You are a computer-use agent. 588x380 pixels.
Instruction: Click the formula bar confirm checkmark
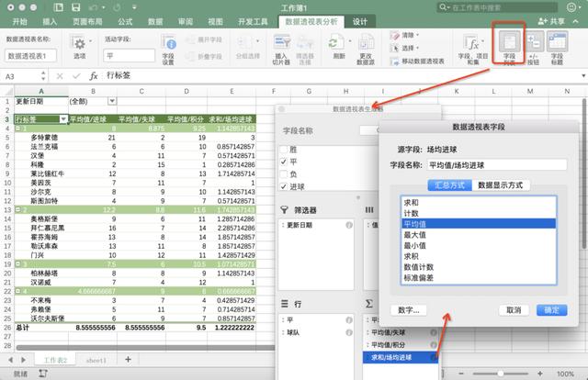point(76,76)
